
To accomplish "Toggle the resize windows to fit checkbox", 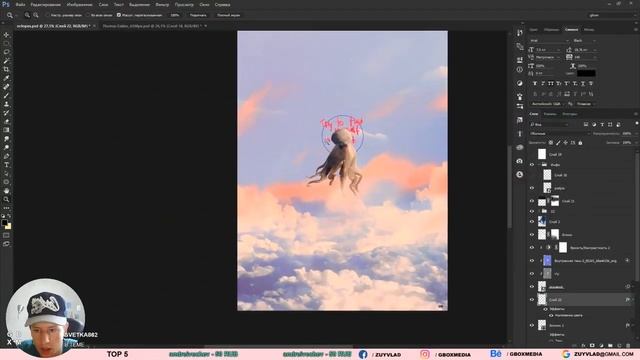I will [x=48, y=15].
